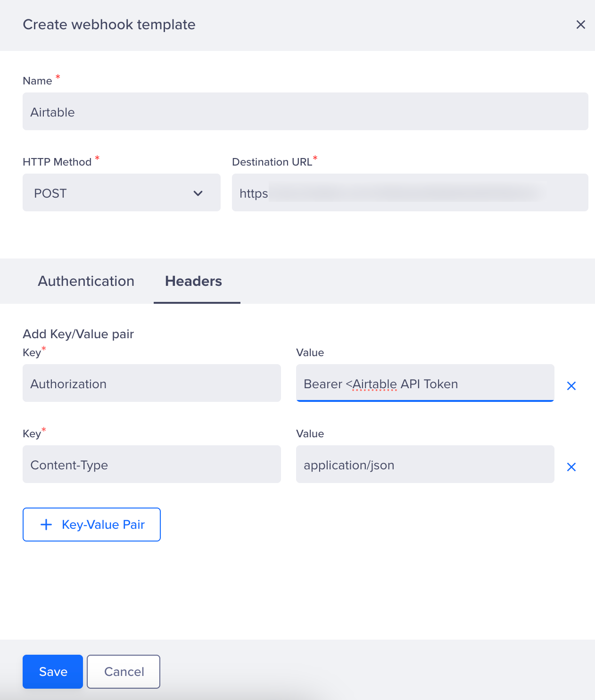Click the Save button
This screenshot has height=700, width=595.
pos(53,672)
